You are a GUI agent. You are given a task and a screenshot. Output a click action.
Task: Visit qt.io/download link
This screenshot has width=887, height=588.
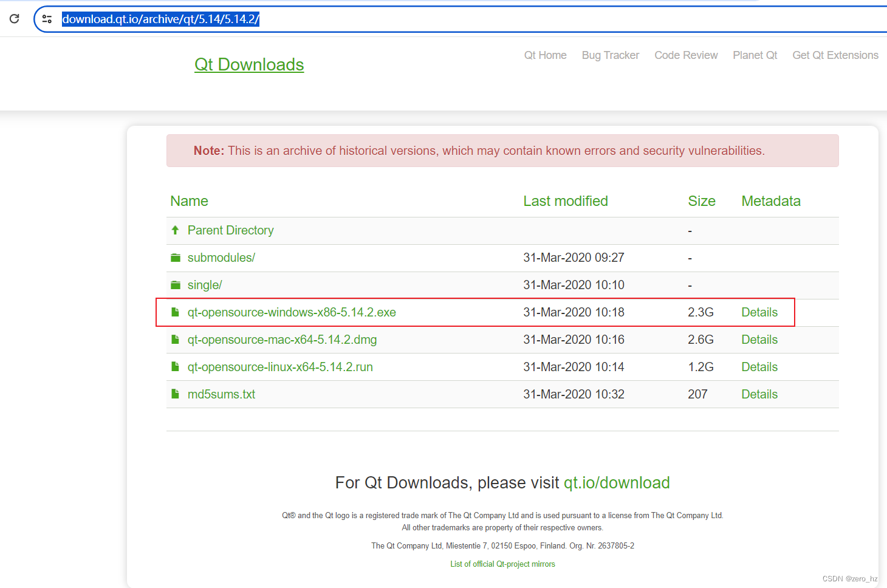(x=617, y=483)
